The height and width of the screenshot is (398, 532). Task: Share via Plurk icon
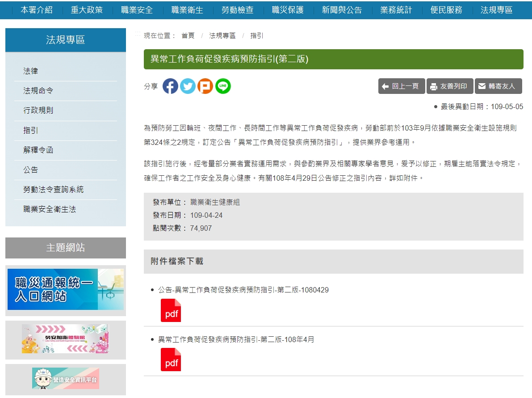205,86
